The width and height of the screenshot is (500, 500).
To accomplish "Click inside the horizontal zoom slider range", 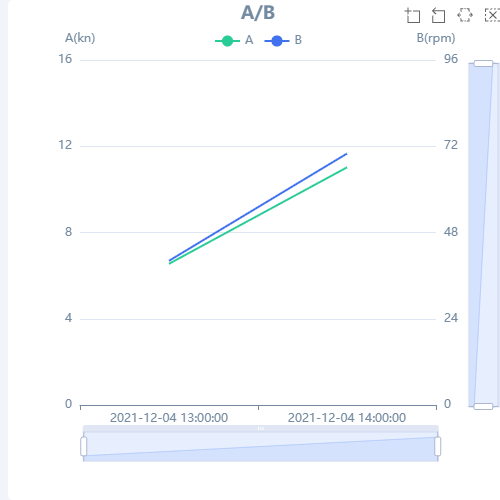I will pos(261,447).
